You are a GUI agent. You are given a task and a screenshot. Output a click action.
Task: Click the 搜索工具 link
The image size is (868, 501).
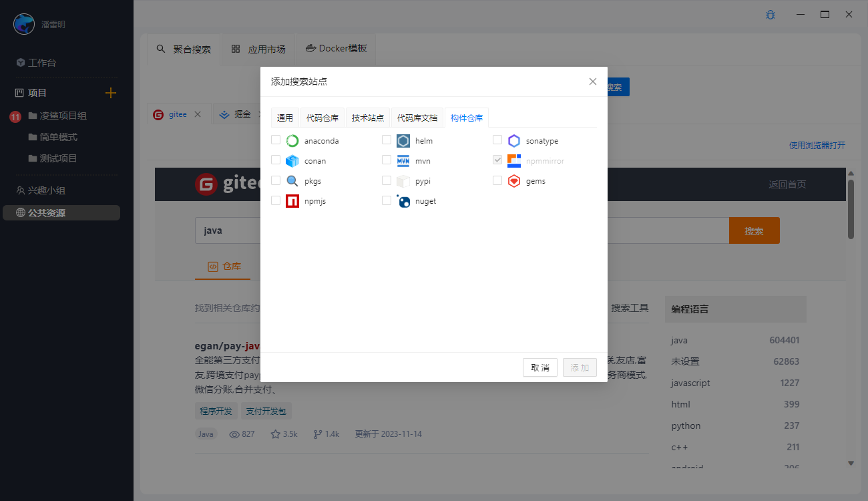630,308
